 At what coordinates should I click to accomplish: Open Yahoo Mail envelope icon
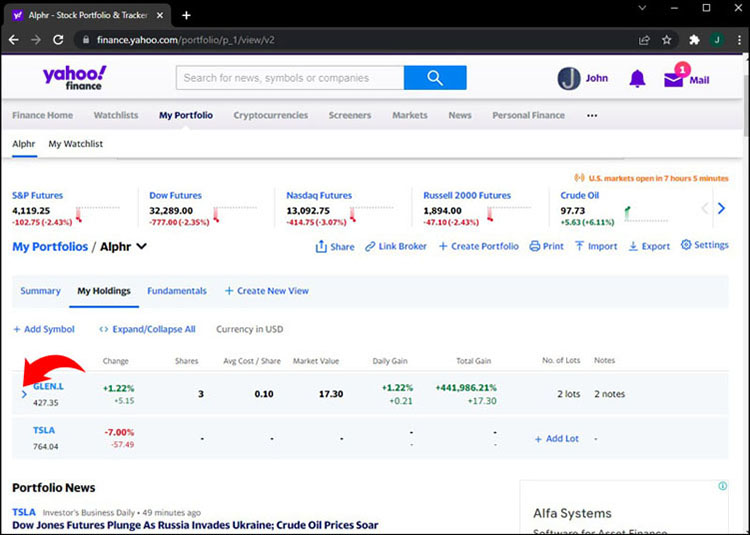[x=674, y=79]
